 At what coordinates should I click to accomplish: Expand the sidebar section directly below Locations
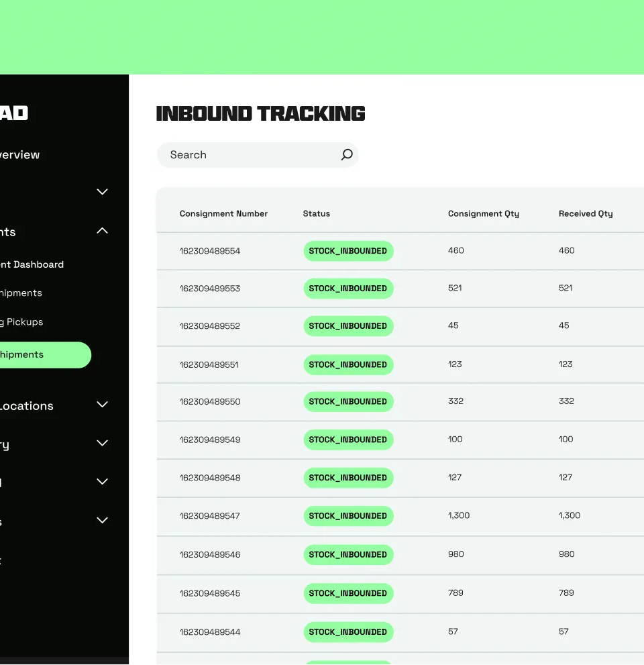click(101, 443)
